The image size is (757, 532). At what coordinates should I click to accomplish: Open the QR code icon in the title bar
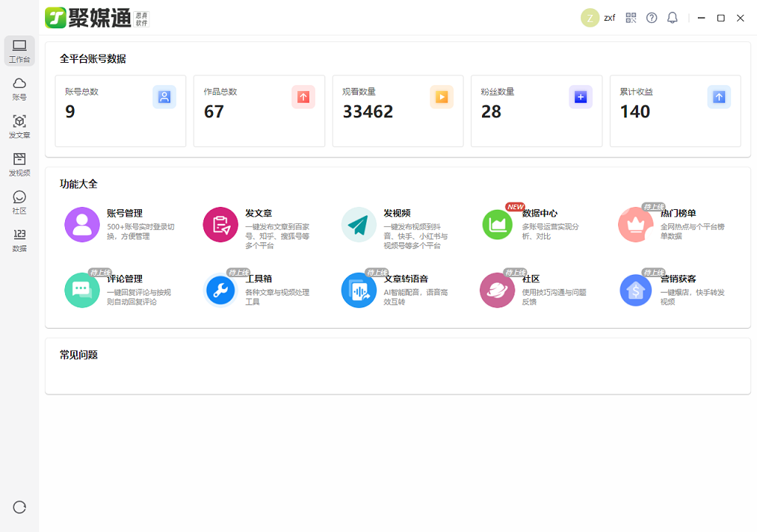(x=631, y=18)
